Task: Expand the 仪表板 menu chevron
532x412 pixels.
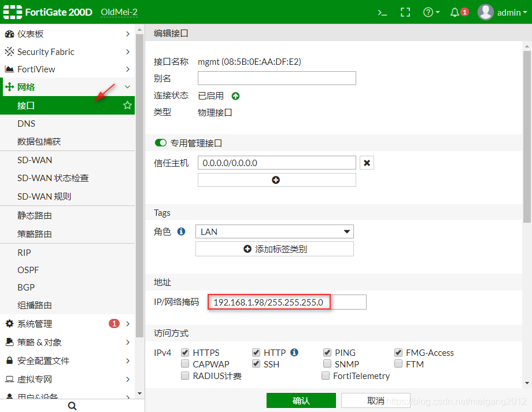Action: [128, 34]
